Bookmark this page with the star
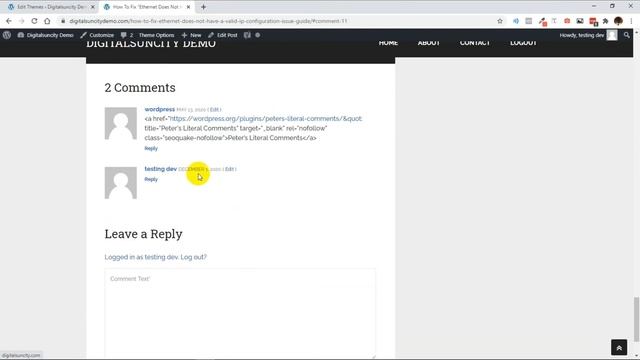The image size is (640, 360). click(500, 21)
